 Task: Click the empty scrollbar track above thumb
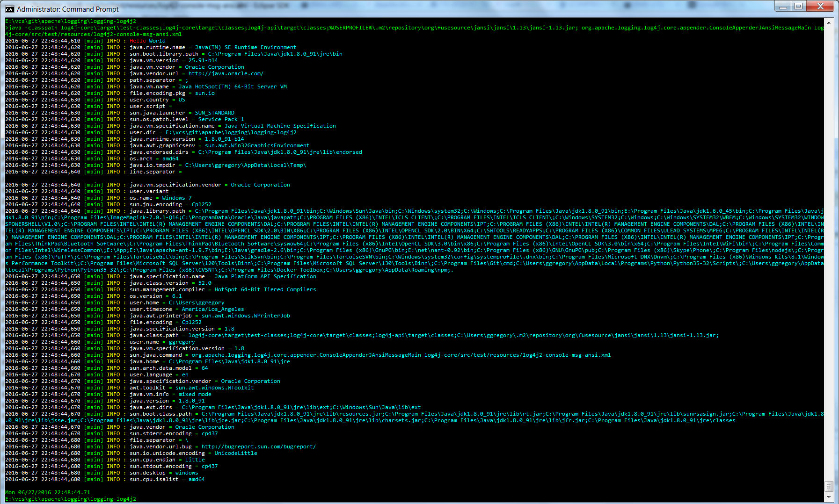(829, 234)
